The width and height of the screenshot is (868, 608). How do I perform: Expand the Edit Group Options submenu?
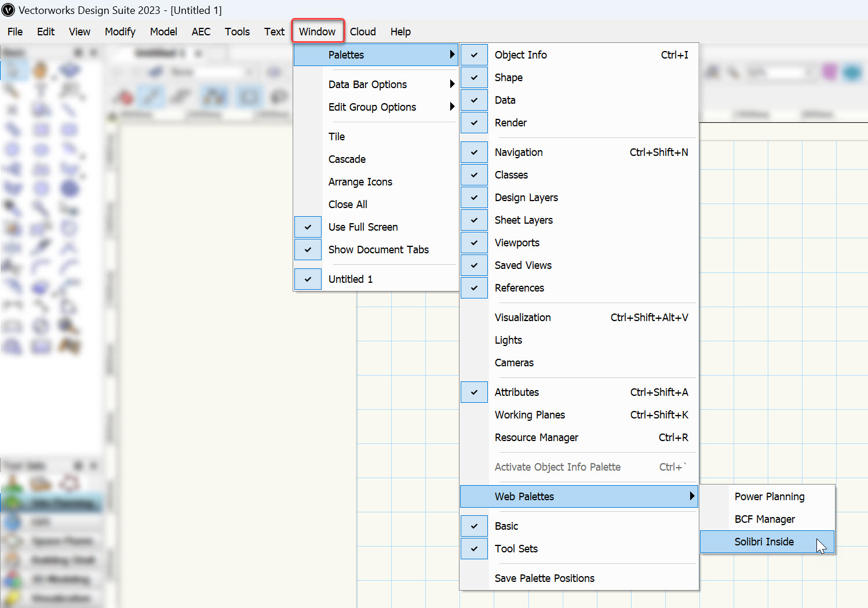376,107
